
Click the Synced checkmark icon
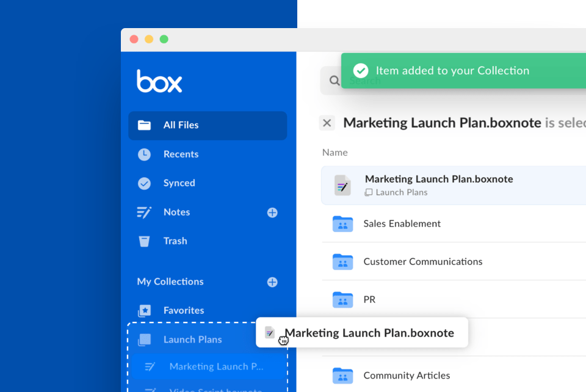point(144,183)
